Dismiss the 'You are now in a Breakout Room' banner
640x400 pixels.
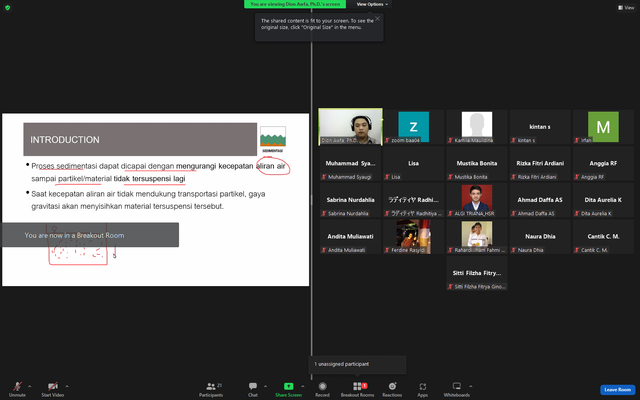(x=90, y=235)
